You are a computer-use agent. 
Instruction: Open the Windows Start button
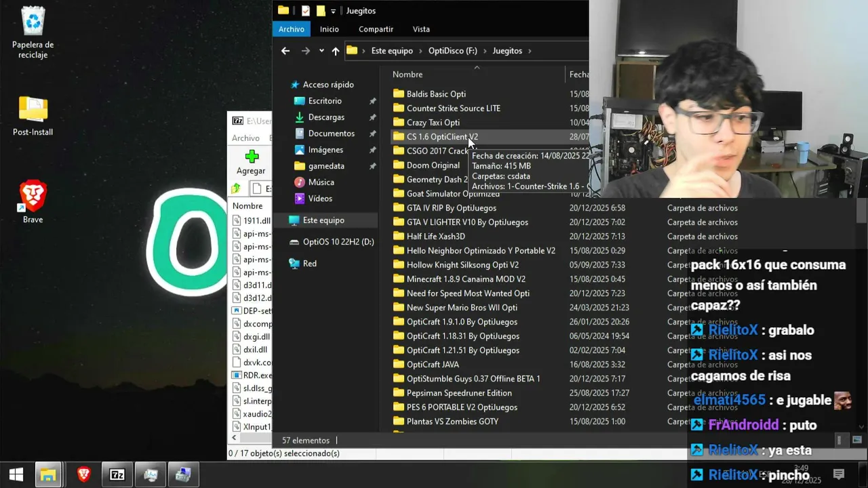point(16,474)
